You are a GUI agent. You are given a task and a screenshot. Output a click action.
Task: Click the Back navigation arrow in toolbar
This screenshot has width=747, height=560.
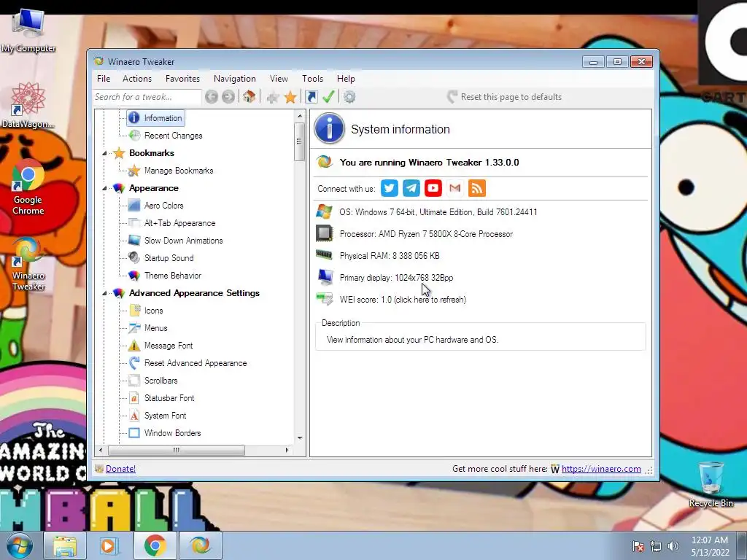pos(212,97)
